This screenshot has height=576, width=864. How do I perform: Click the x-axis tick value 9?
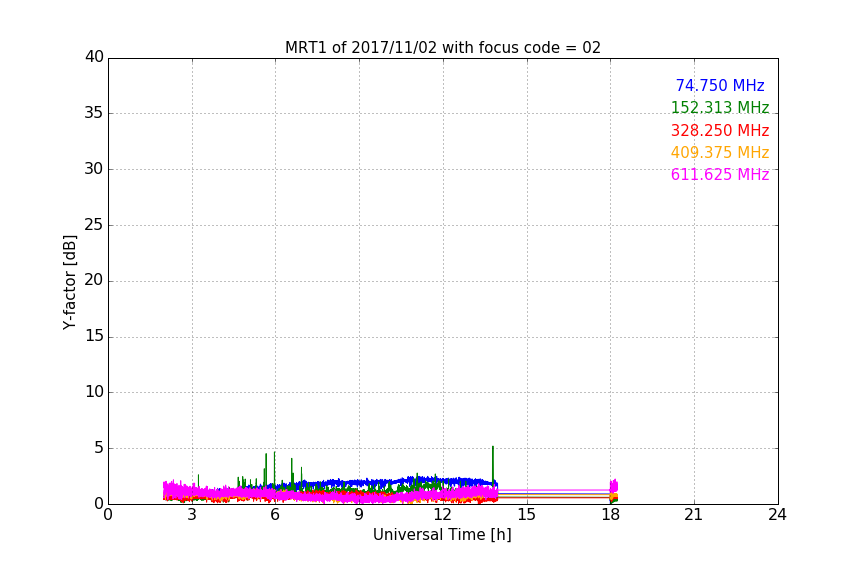point(359,515)
